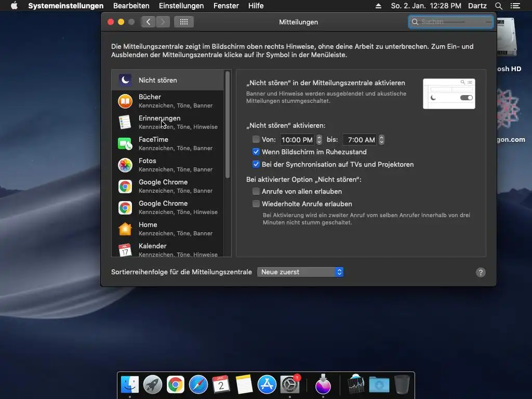Open Launchpad rocket in the Dock
Viewport: 532px width, 399px height.
point(153,384)
